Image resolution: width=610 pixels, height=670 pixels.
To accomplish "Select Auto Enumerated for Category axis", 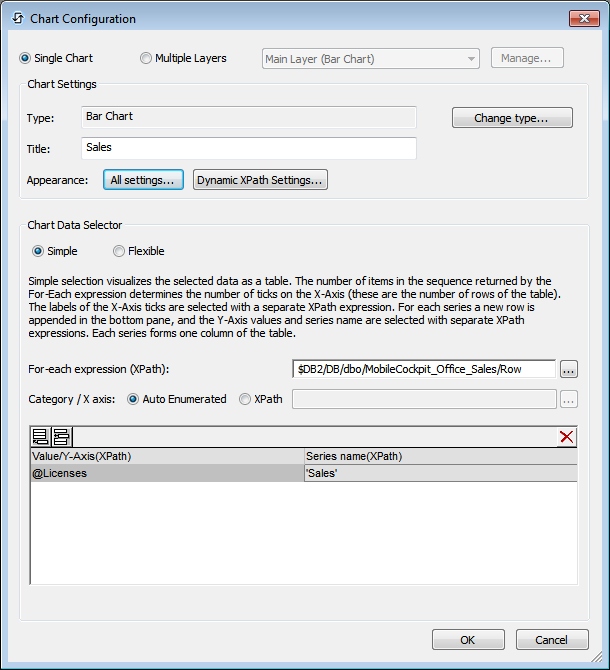I will (x=133, y=399).
